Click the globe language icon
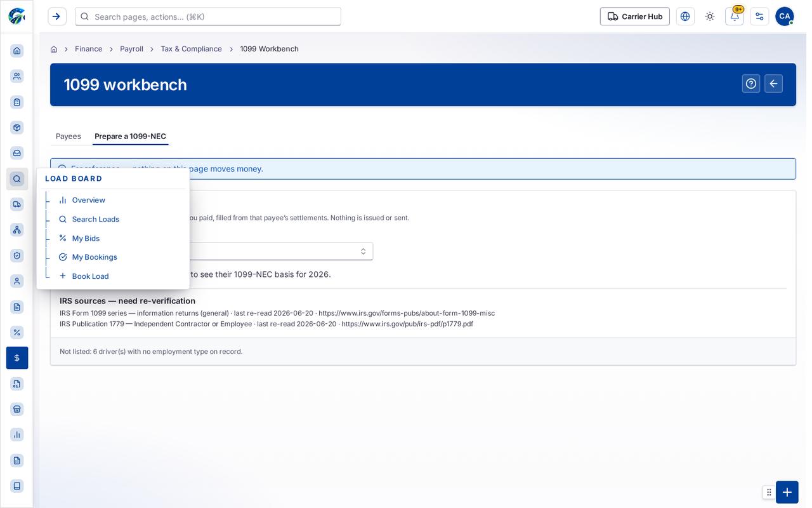Viewport: 812px width, 508px height. [685, 17]
